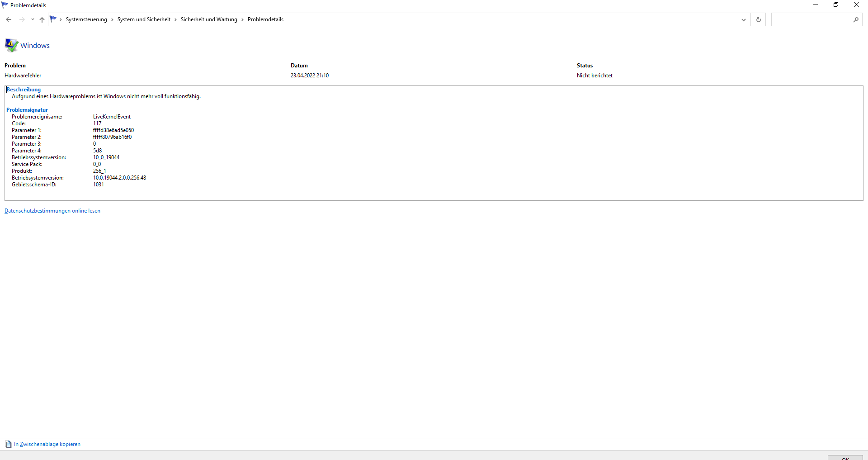Open Sicherheit und Wartung breadcrumb
The image size is (868, 460).
pyautogui.click(x=209, y=19)
